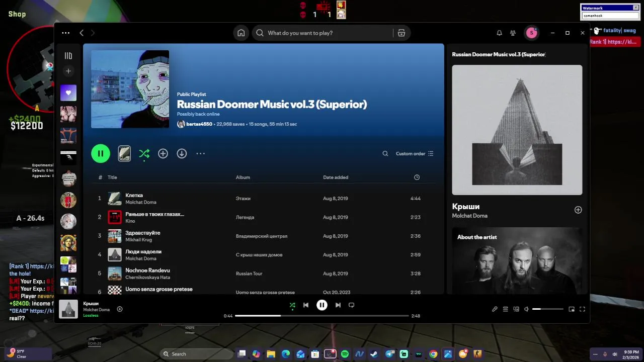The height and width of the screenshot is (362, 644).
Task: Download the playlist
Action: [x=182, y=153]
